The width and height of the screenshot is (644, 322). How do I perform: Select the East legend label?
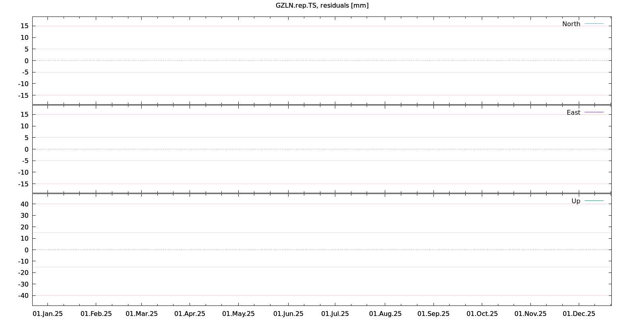[573, 113]
